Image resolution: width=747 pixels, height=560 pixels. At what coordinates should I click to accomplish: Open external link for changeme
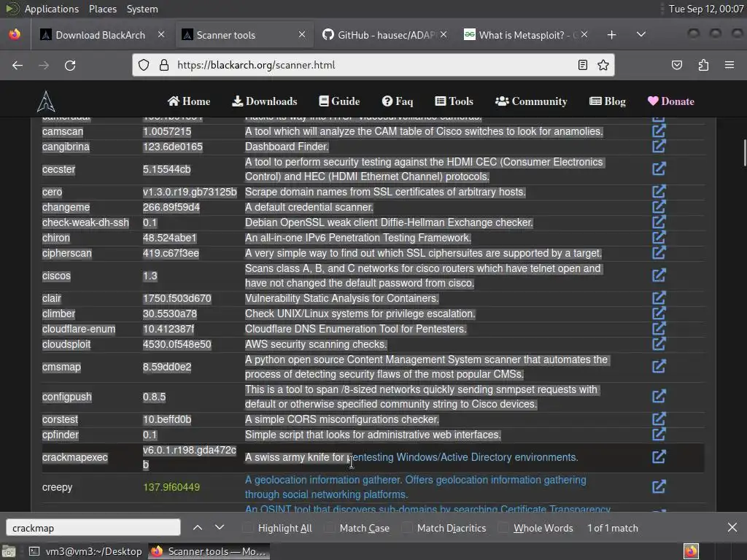click(x=659, y=206)
